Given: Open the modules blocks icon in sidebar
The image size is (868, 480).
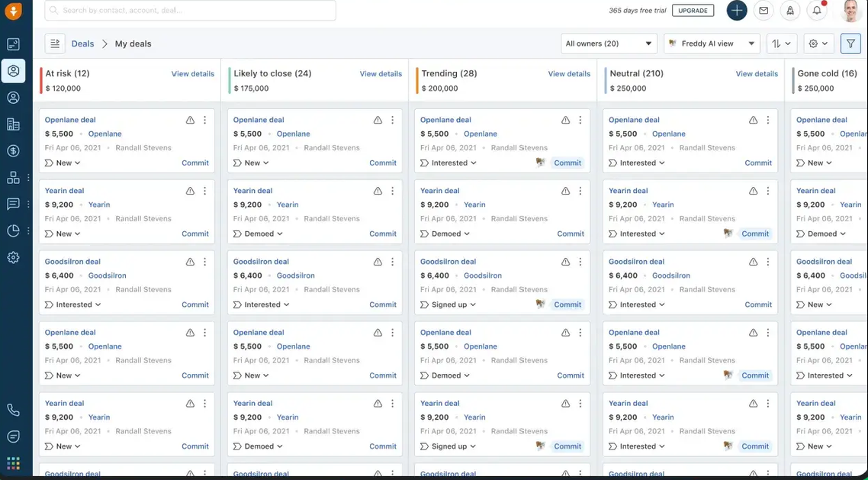Looking at the screenshot, I should click(13, 177).
